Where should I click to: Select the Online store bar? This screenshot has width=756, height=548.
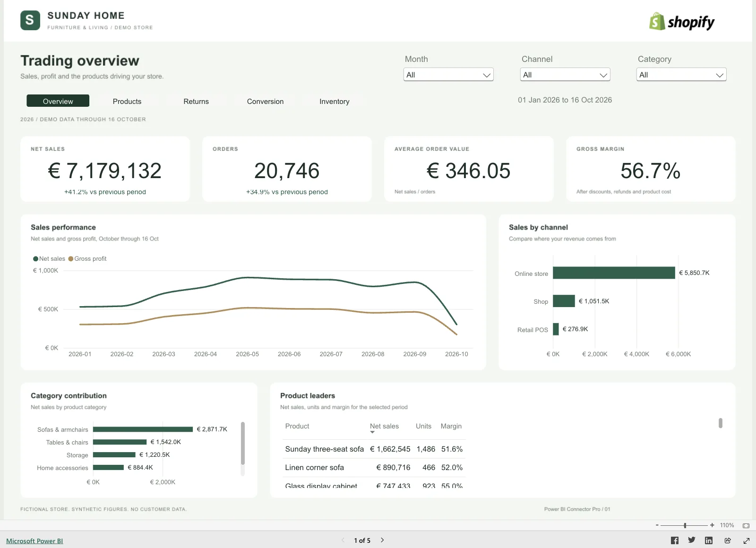pyautogui.click(x=614, y=273)
